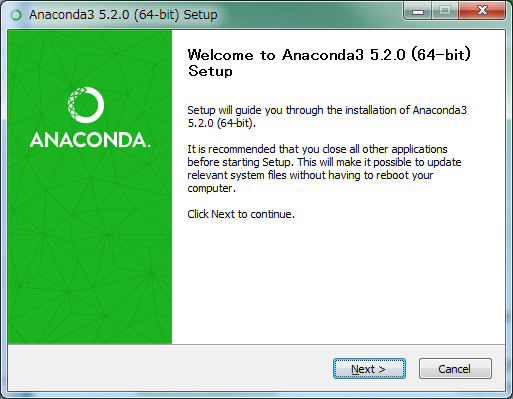The image size is (513, 399).
Task: Click the '5.2.0 (64-bit).' line in the first paragraph
Action: coord(221,123)
